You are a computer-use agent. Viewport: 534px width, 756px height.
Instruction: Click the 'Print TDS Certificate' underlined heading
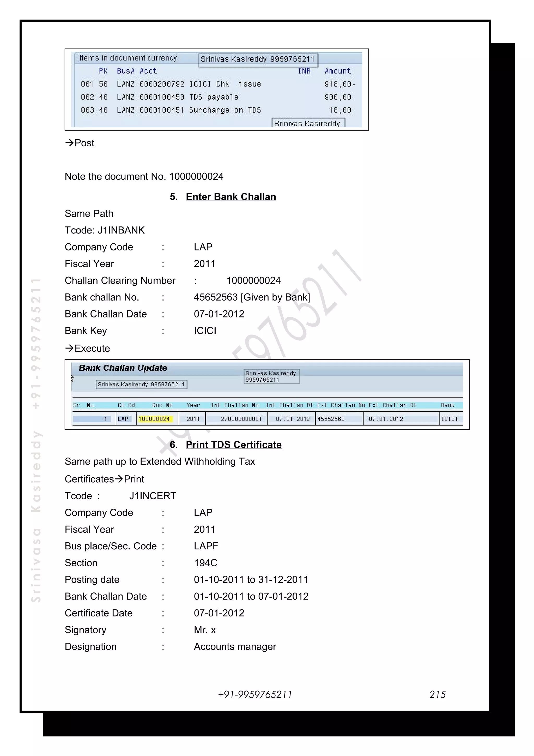pyautogui.click(x=233, y=445)
